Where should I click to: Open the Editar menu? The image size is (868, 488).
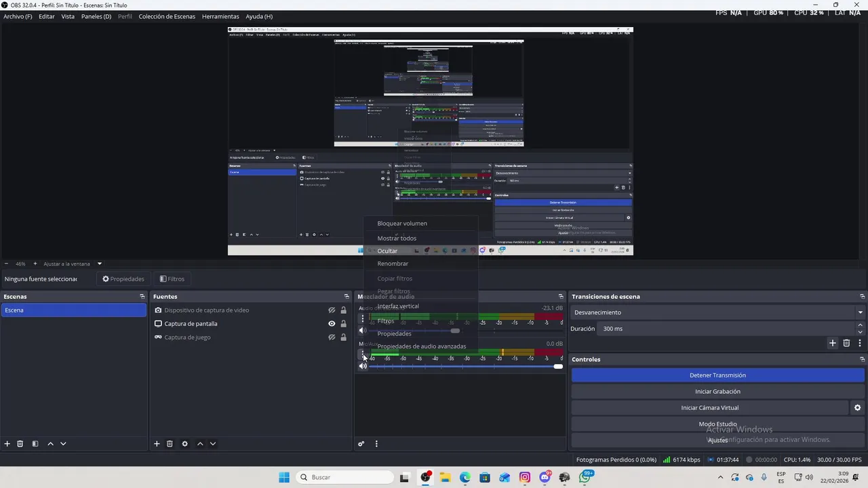click(x=47, y=16)
